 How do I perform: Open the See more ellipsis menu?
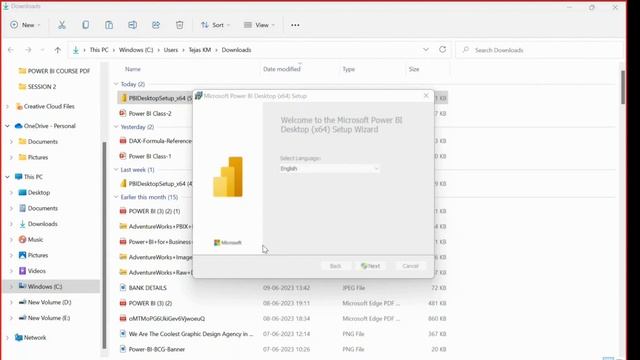coord(295,25)
